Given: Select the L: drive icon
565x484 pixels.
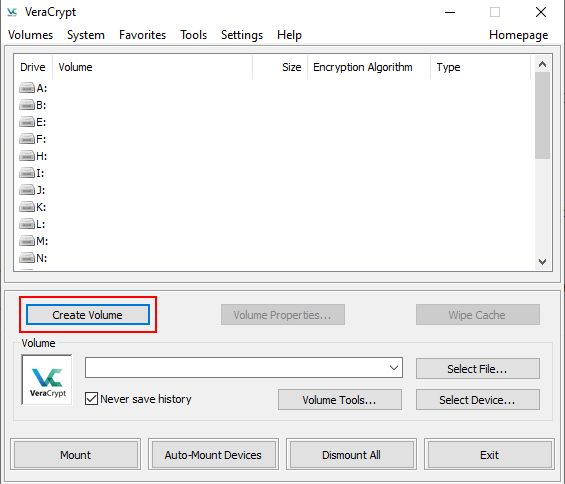Looking at the screenshot, I should [x=27, y=224].
